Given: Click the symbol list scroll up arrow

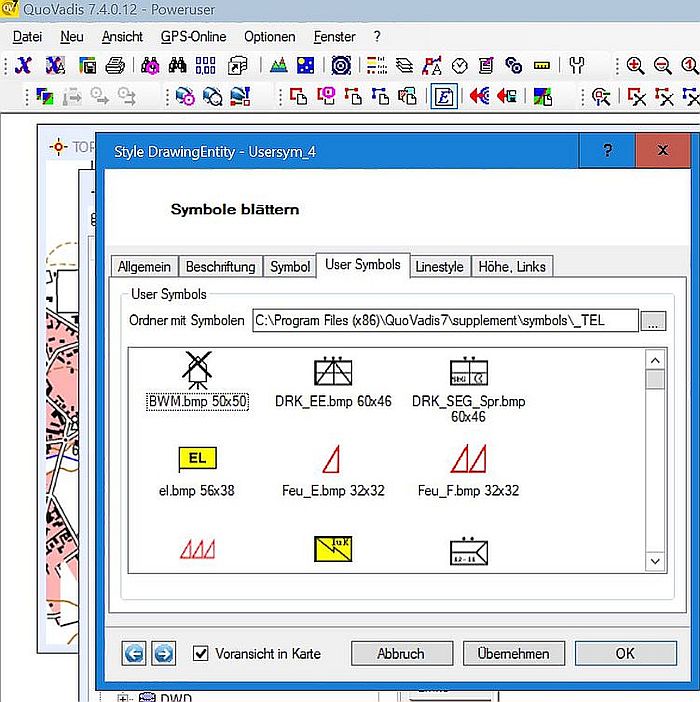Looking at the screenshot, I should click(655, 360).
